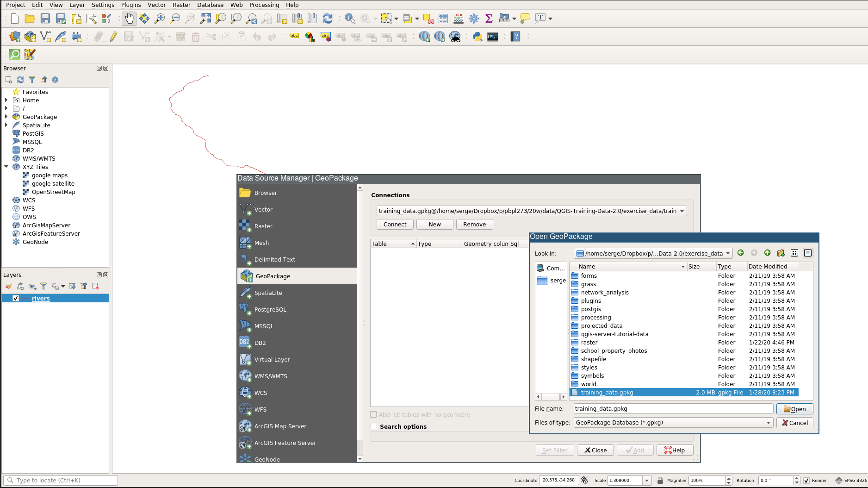Select Raster in Data Source Manager sidebar

coord(263,226)
